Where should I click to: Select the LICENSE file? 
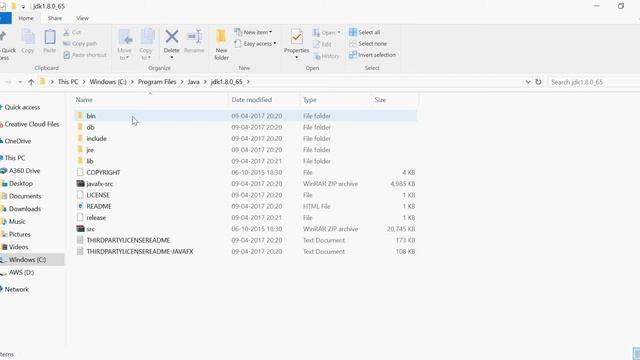click(x=245, y=195)
